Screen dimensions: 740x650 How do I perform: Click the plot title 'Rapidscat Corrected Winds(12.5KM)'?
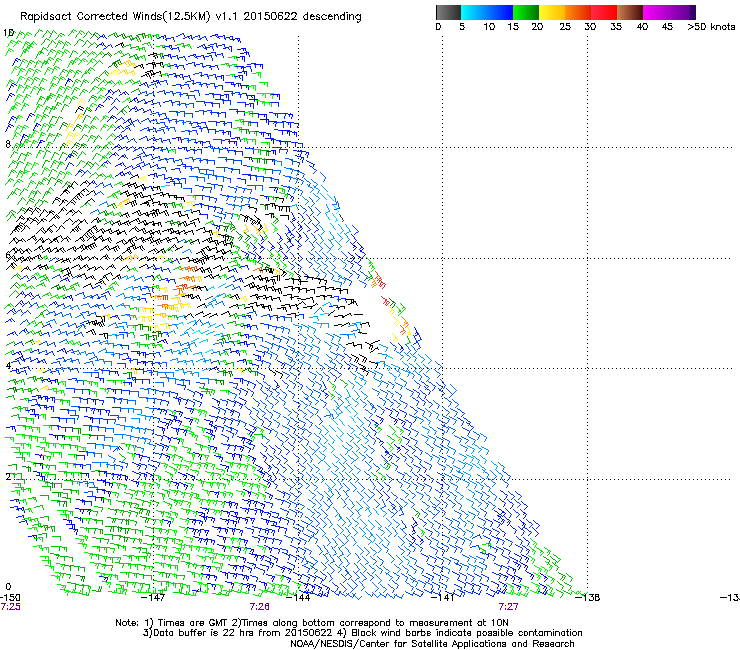(115, 17)
